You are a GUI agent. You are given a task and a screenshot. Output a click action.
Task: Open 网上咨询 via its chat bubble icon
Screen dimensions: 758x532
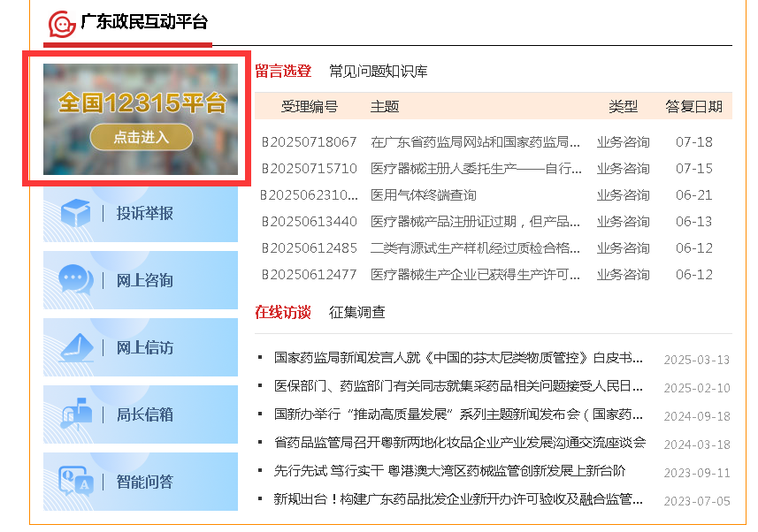click(x=77, y=280)
